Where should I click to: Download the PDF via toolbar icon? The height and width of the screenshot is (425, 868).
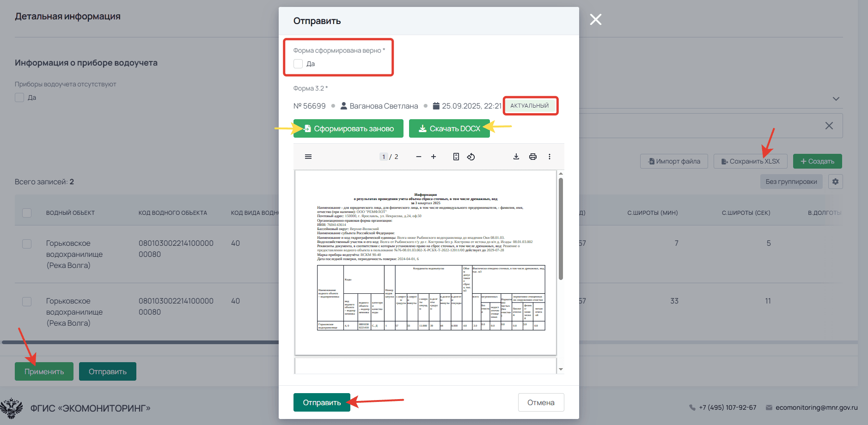click(x=516, y=157)
